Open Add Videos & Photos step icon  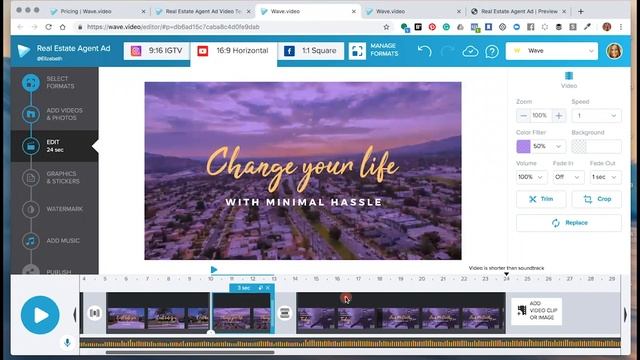click(x=31, y=114)
